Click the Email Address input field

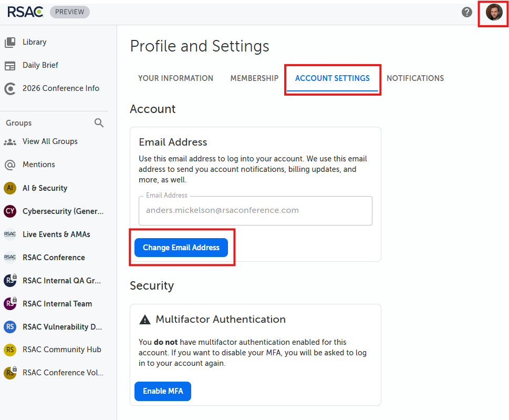click(255, 210)
